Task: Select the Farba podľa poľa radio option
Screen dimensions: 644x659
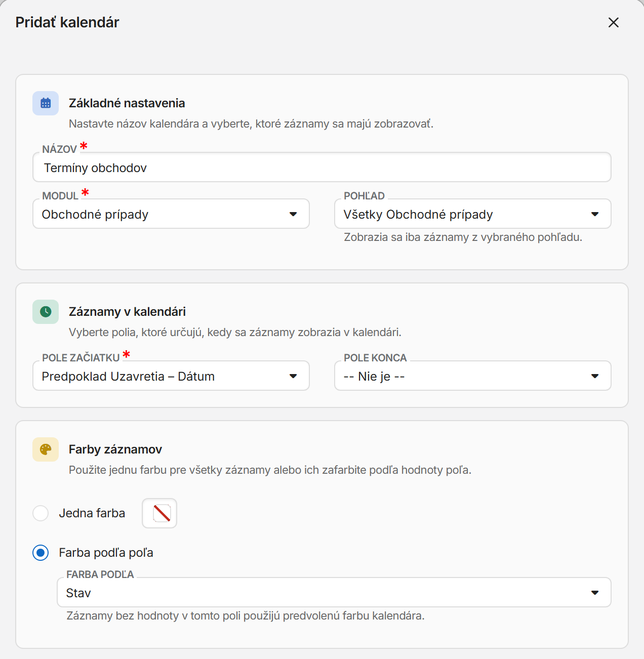Action: coord(41,553)
